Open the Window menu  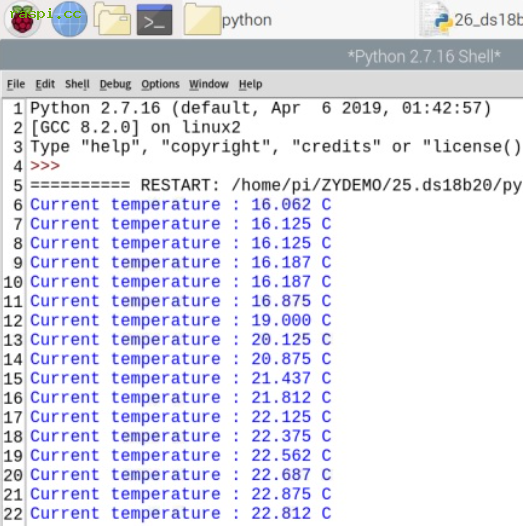pyautogui.click(x=209, y=84)
